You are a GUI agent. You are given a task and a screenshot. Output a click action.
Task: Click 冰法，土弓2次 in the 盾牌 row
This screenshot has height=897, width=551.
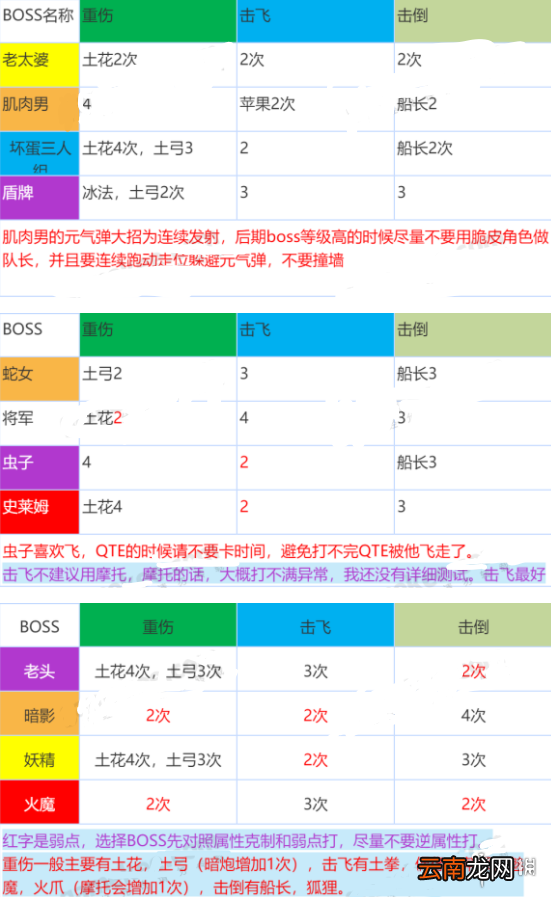pos(133,193)
